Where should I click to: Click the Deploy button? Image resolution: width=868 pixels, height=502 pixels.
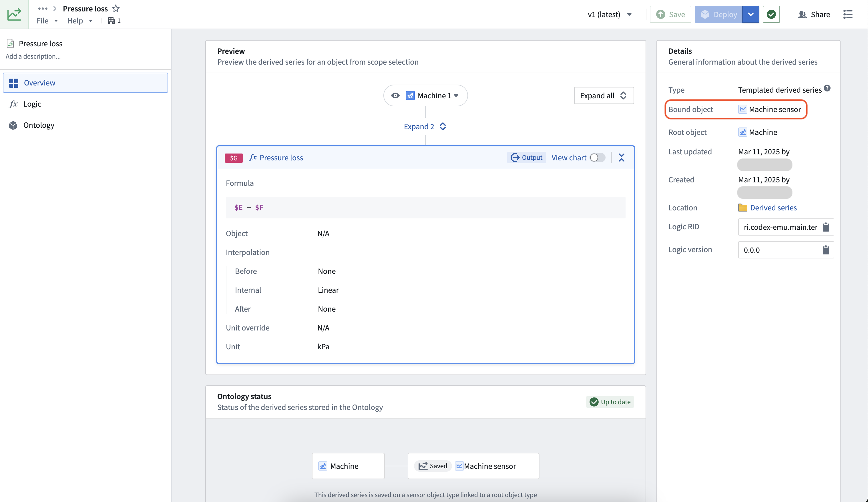718,15
